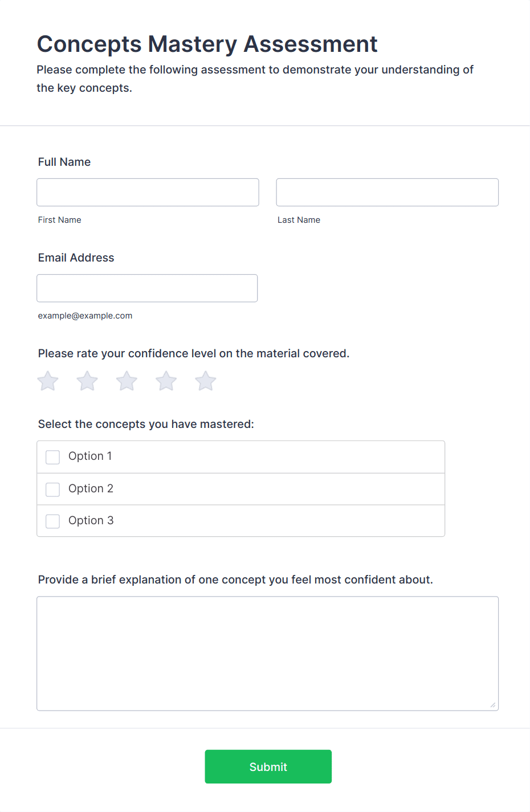
Task: Click the Option 3 label text
Action: (91, 521)
